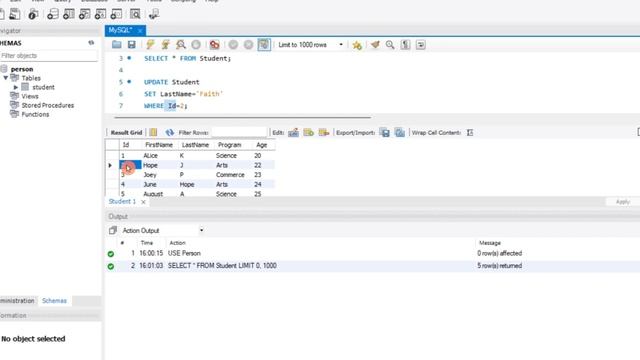
Task: Rollback the current transaction
Action: 248,44
